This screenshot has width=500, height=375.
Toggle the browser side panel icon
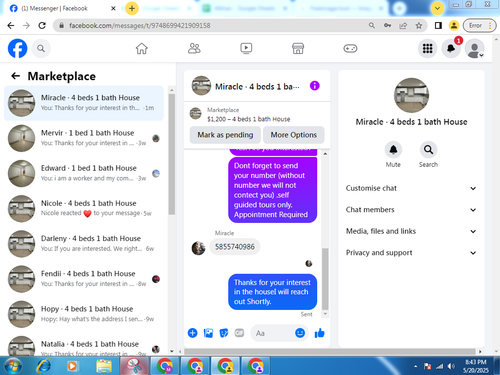[x=438, y=25]
